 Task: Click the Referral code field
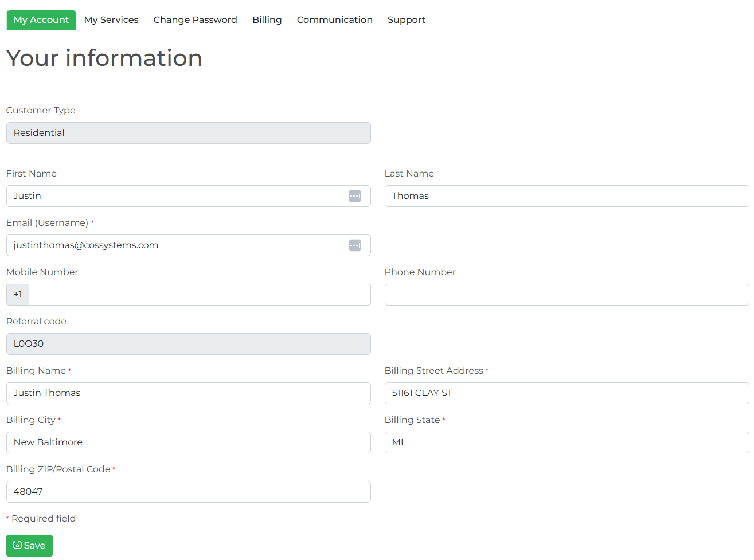click(189, 344)
